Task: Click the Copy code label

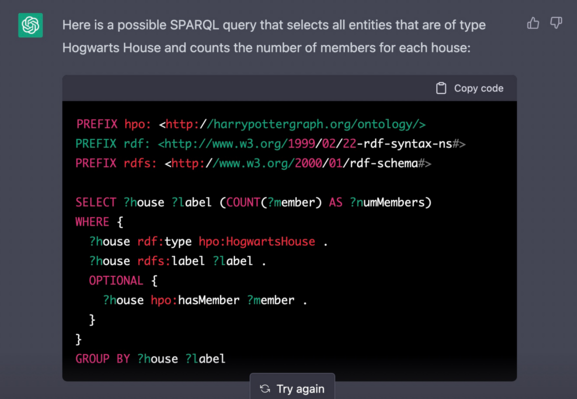Action: (x=478, y=88)
